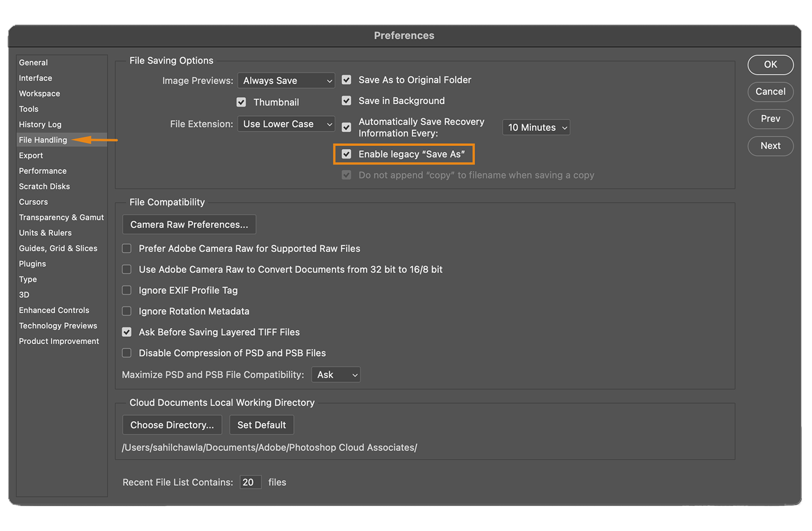The image size is (812, 531).
Task: Open Camera Raw Preferences
Action: point(189,224)
